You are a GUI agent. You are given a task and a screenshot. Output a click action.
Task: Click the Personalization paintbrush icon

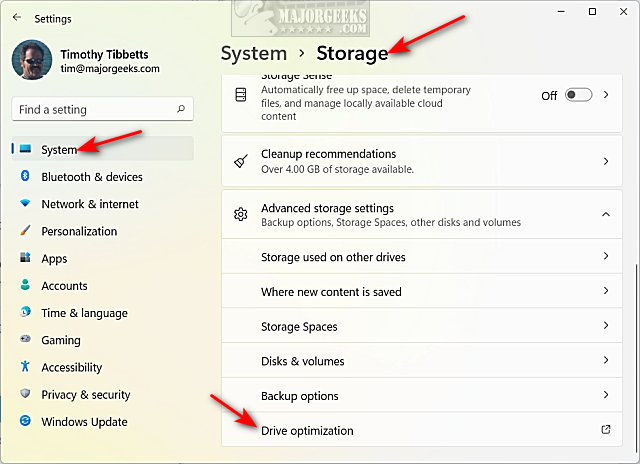[25, 231]
